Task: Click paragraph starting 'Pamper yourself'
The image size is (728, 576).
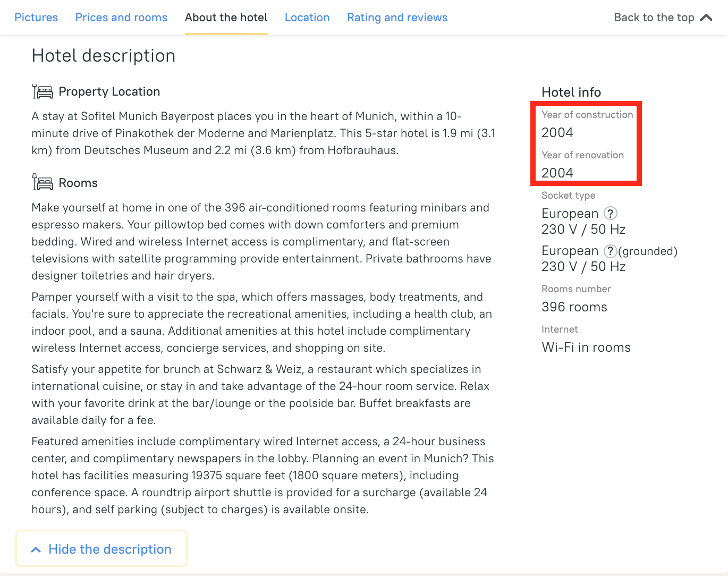Action: pyautogui.click(x=262, y=322)
